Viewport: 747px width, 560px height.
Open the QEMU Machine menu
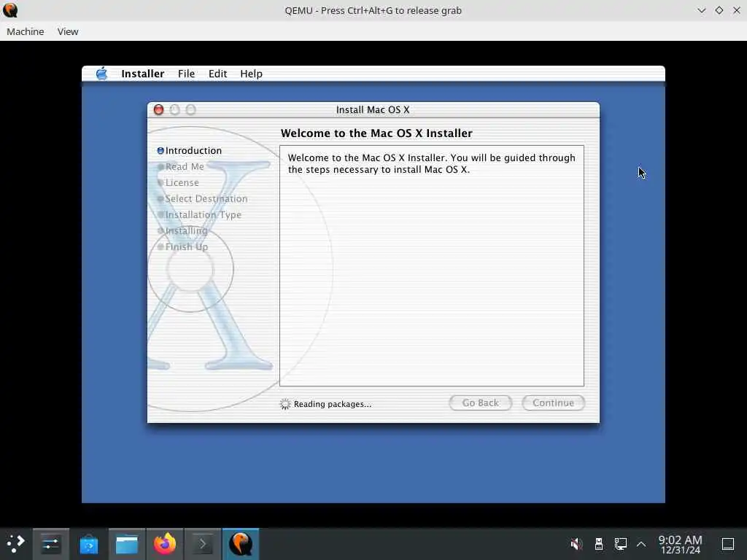(x=26, y=31)
